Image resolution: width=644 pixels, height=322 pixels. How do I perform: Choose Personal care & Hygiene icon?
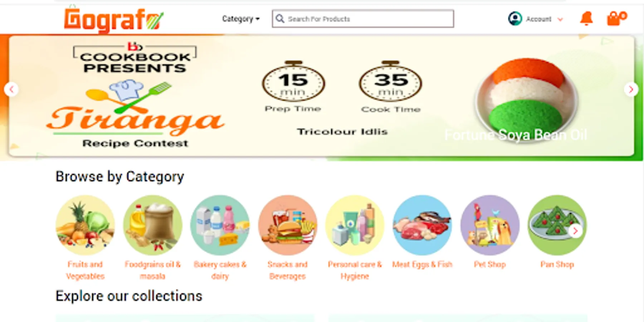coord(355,225)
